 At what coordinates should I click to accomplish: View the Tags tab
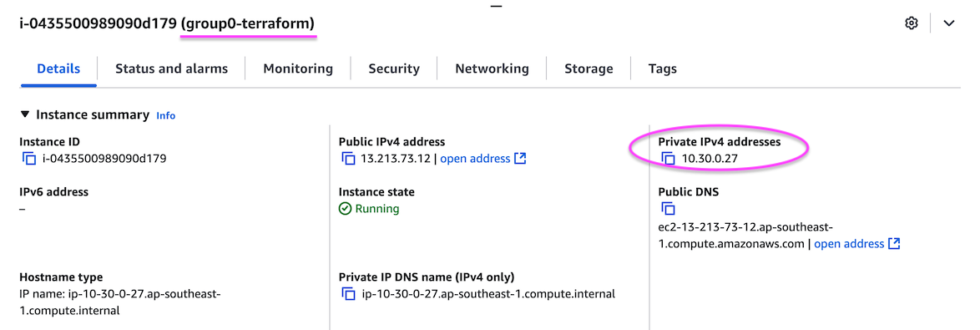[663, 69]
